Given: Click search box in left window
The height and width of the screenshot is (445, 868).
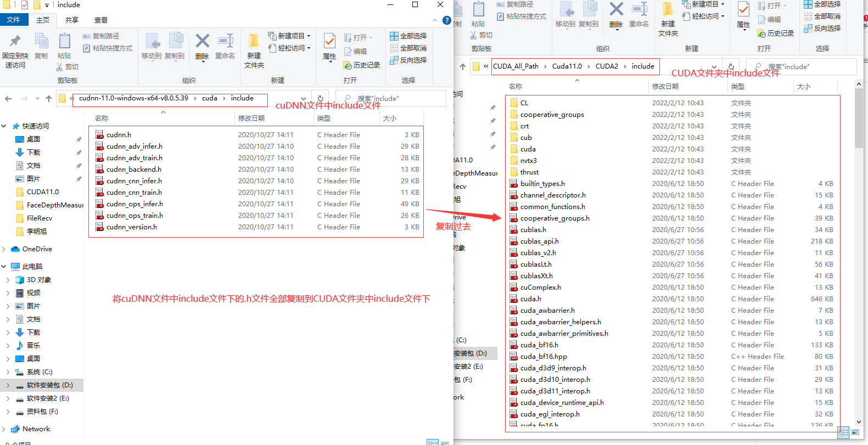Looking at the screenshot, I should tap(391, 99).
